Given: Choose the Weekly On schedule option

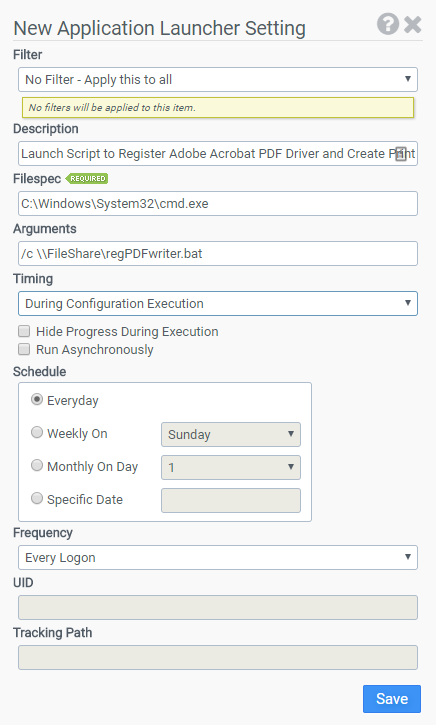Looking at the screenshot, I should (37, 432).
